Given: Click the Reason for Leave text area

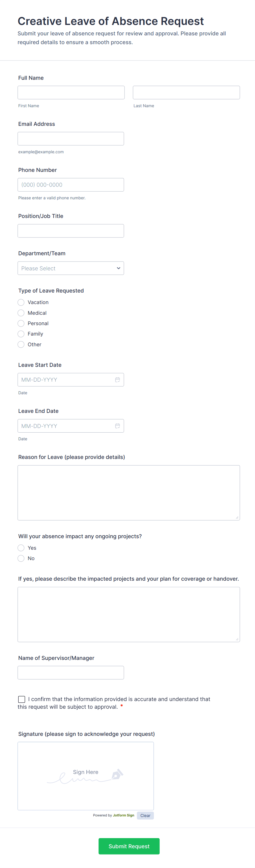Looking at the screenshot, I should click(128, 493).
